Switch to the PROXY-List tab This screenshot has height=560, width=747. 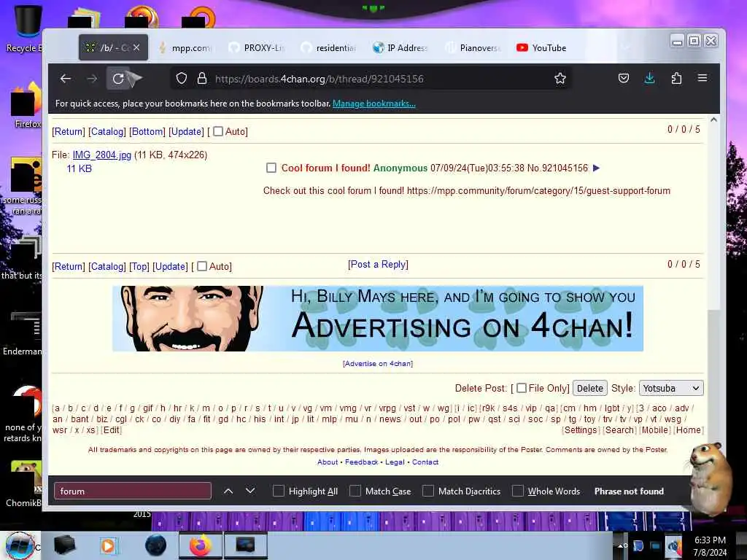[258, 47]
